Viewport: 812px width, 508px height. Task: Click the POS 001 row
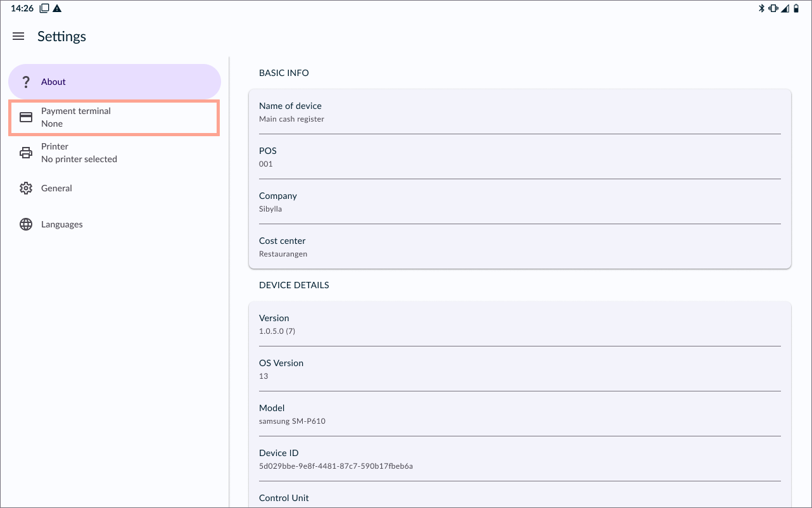point(520,156)
